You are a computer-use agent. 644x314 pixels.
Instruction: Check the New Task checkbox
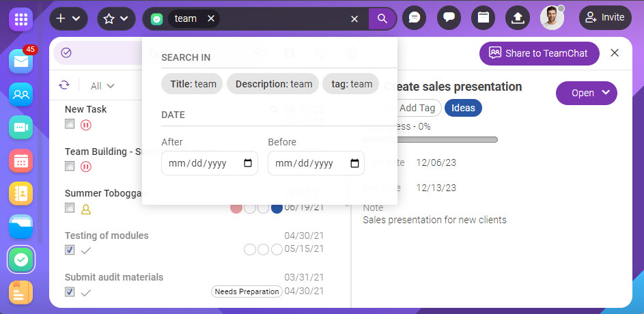click(x=70, y=124)
